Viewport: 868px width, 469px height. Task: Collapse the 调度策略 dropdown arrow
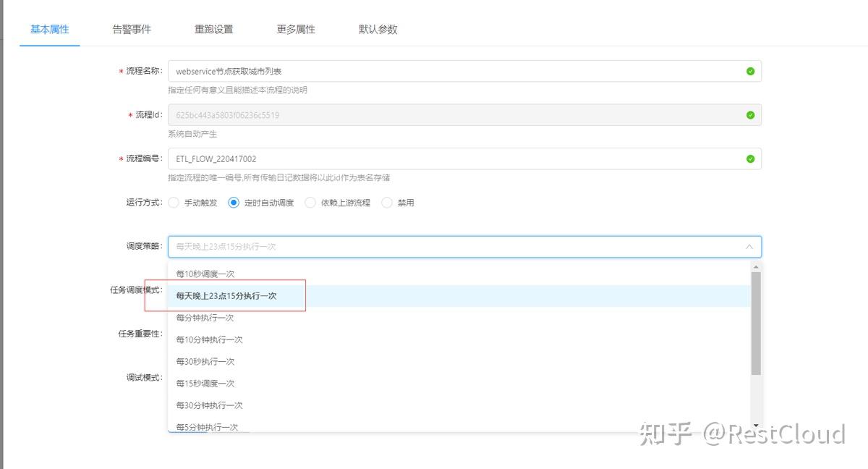click(749, 246)
